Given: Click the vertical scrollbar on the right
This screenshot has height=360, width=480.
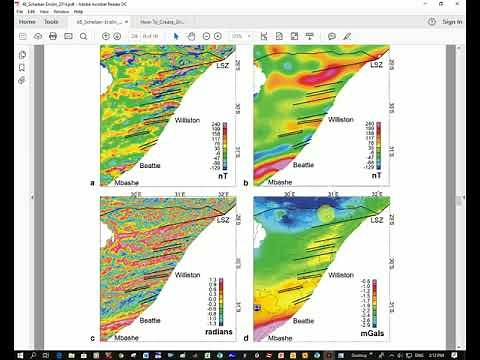Looking at the screenshot, I should pyautogui.click(x=459, y=200).
